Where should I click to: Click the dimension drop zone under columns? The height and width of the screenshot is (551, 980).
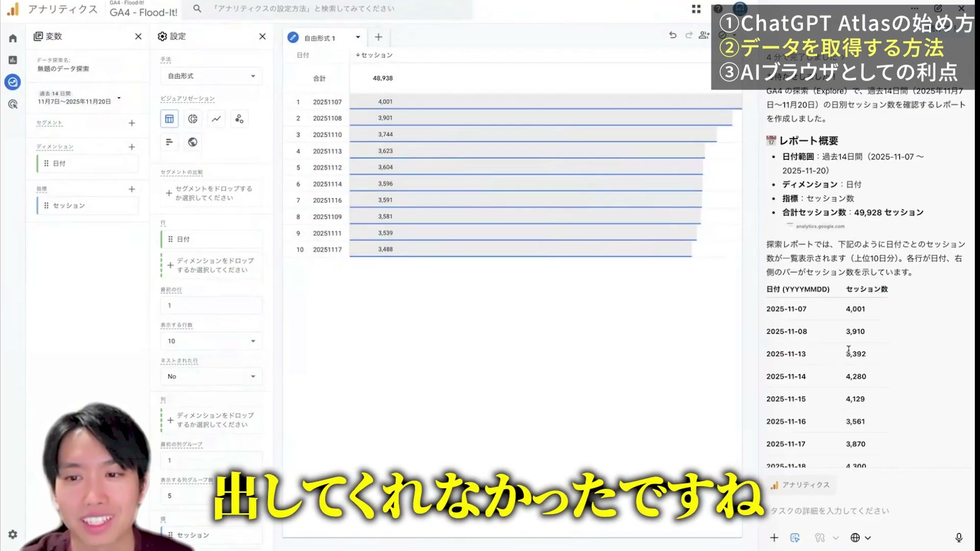tap(211, 420)
